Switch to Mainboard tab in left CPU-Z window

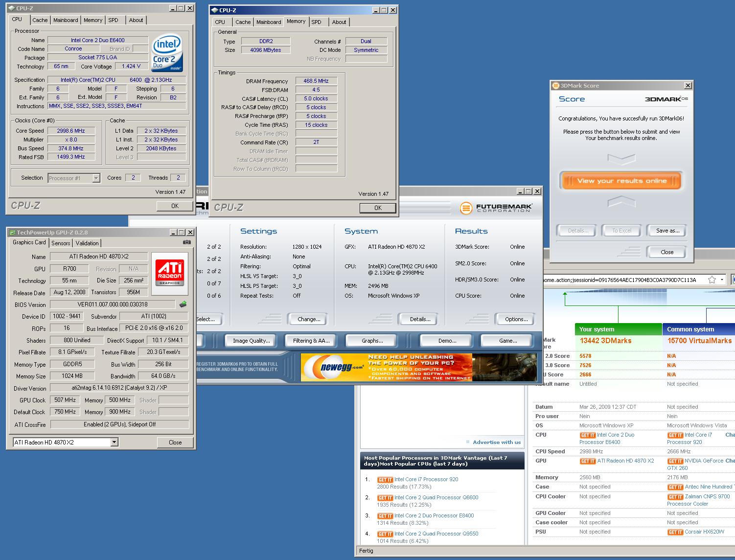(66, 20)
